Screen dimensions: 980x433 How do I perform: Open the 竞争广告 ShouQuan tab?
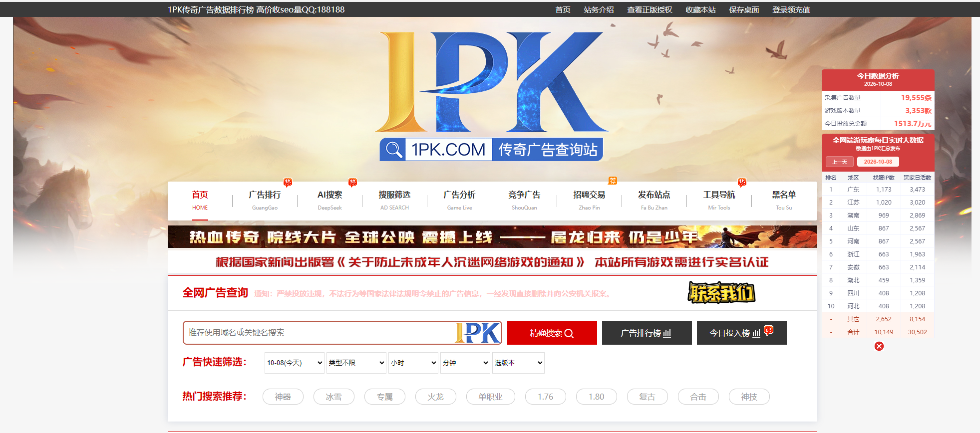point(524,201)
